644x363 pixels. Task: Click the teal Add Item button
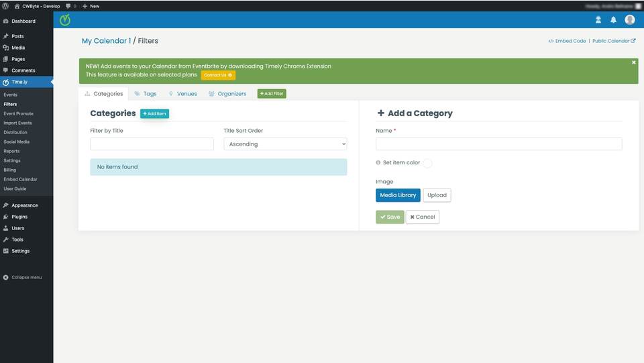154,114
